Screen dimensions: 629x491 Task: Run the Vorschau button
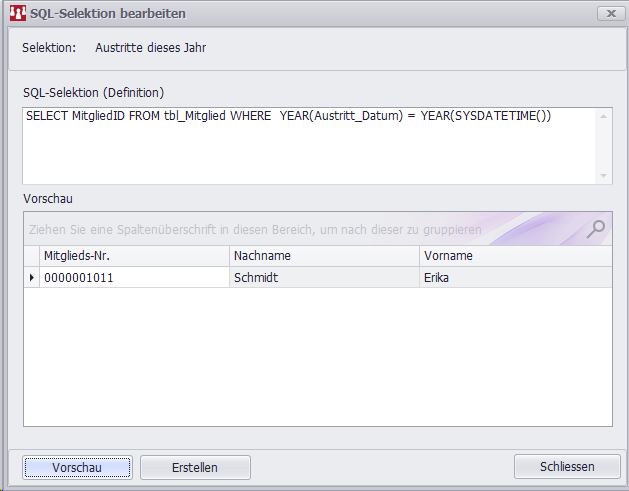tap(77, 467)
